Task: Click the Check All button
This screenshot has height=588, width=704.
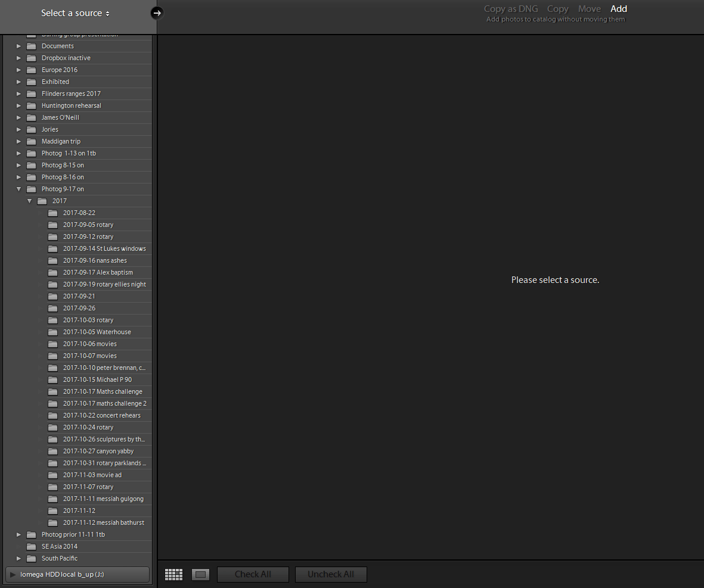Action: pyautogui.click(x=253, y=574)
